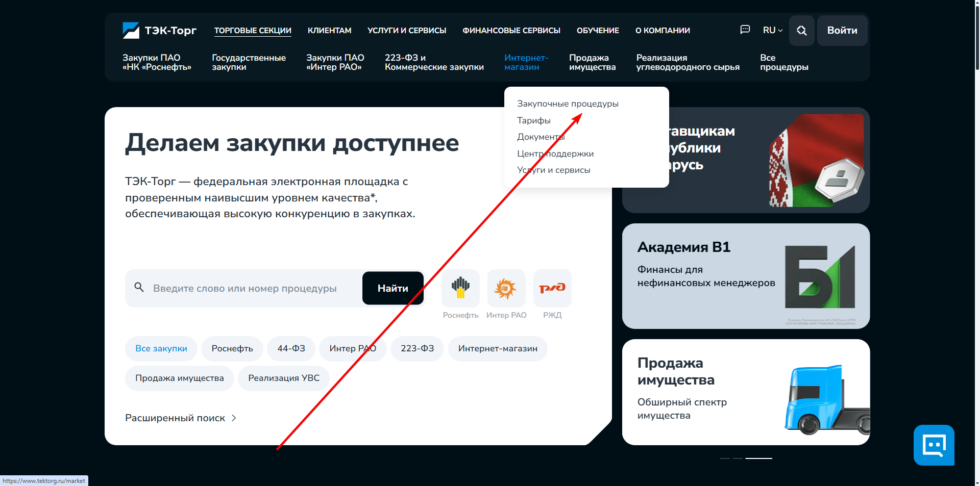This screenshot has width=980, height=486.
Task: Select the Интер РАО filter chip
Action: click(353, 348)
